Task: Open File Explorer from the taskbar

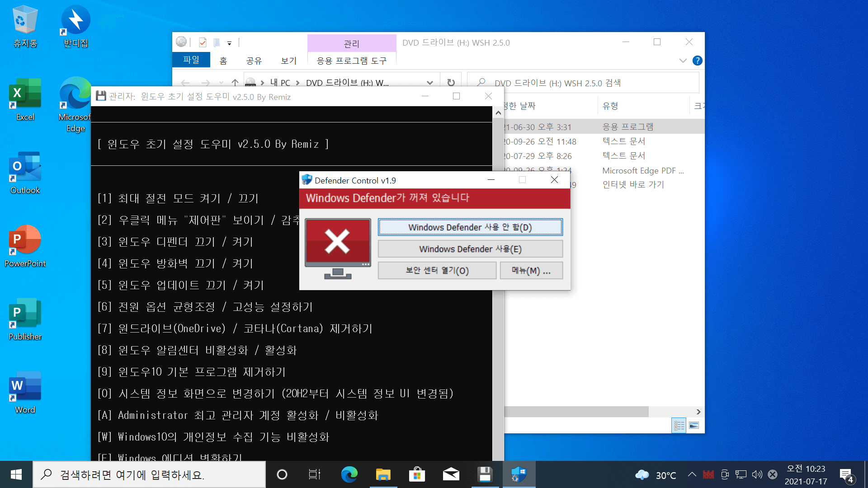Action: click(383, 474)
